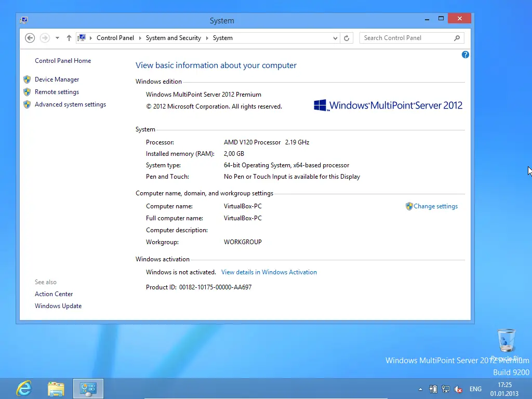532x399 pixels.
Task: Open the recent pages dropdown beside forward button
Action: click(57, 37)
